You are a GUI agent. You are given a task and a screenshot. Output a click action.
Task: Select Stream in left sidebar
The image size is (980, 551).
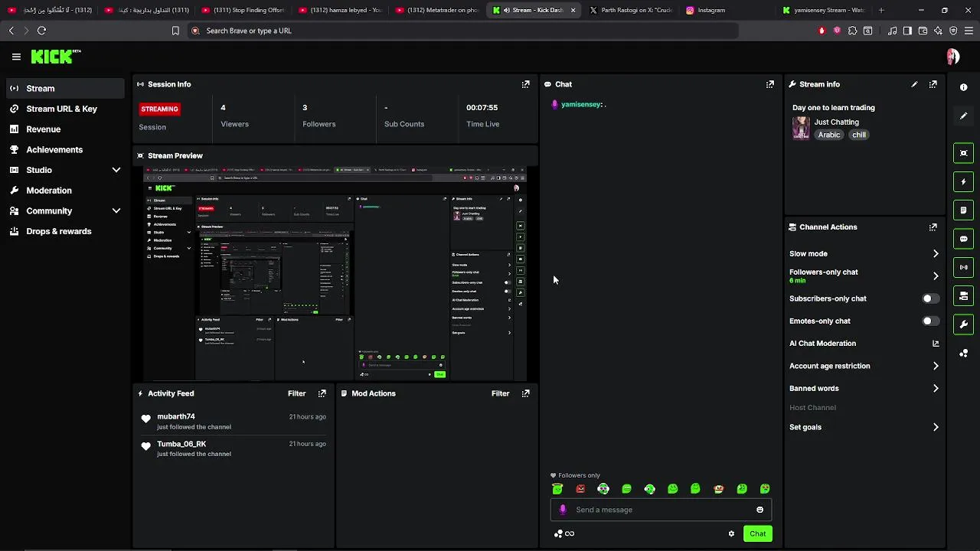click(x=65, y=88)
